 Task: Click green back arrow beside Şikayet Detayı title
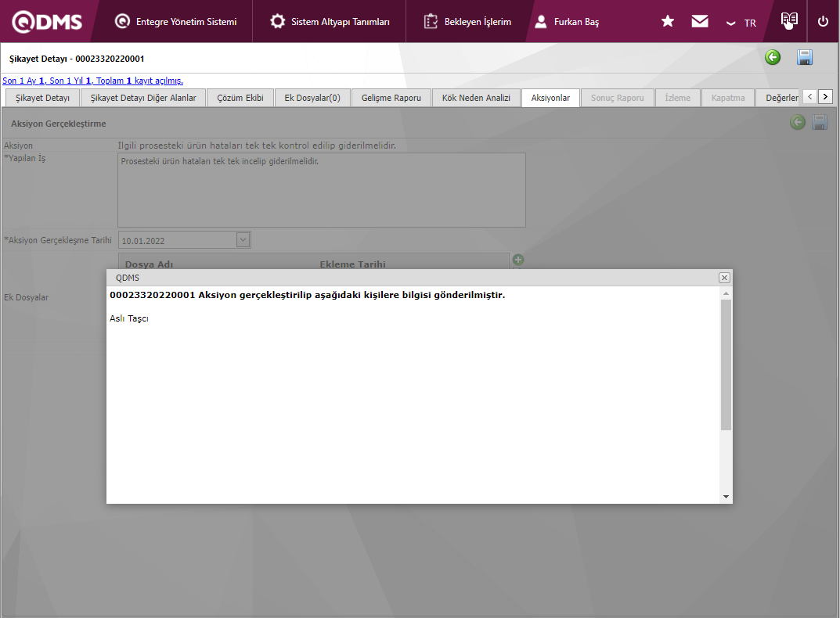coord(773,57)
